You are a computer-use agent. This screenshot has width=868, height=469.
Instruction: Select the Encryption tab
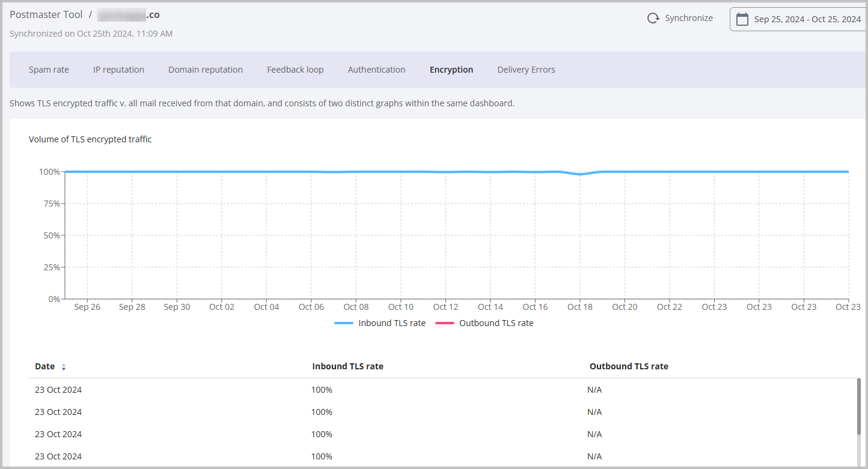tap(451, 70)
